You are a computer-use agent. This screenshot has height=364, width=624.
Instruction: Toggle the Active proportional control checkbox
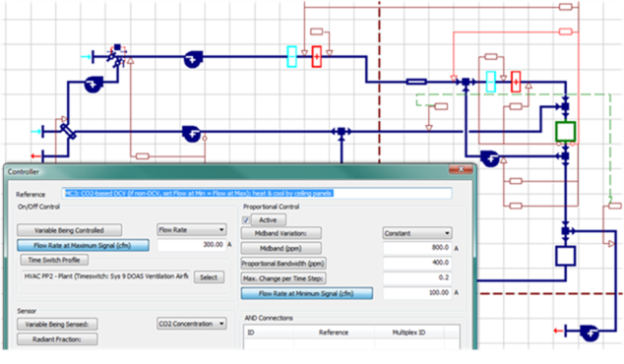(x=246, y=220)
